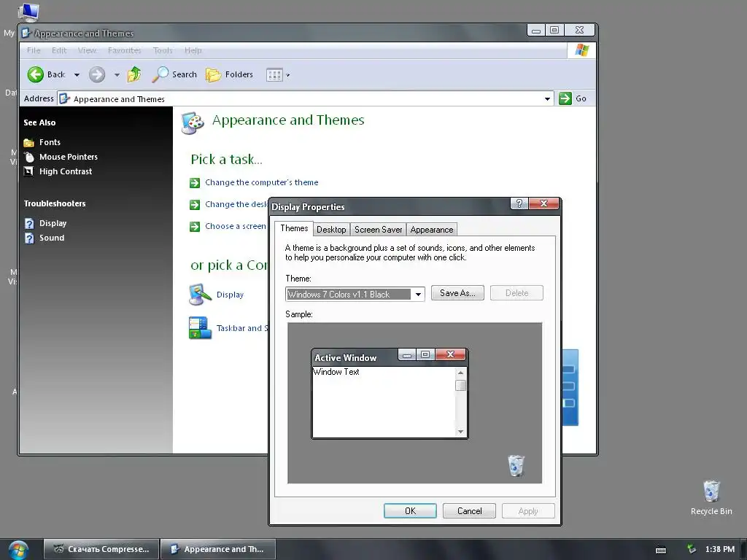Open the Views dropdown arrow
This screenshot has width=747, height=560.
coord(287,75)
